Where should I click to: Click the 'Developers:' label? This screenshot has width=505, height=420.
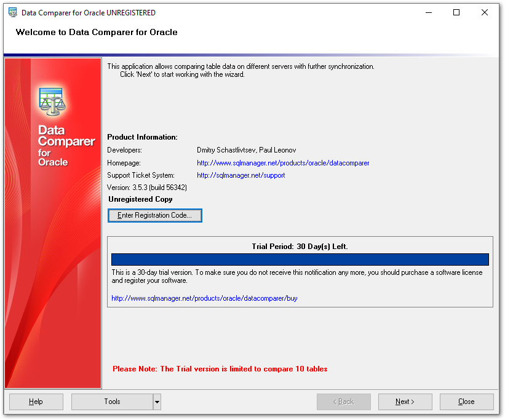coord(124,150)
